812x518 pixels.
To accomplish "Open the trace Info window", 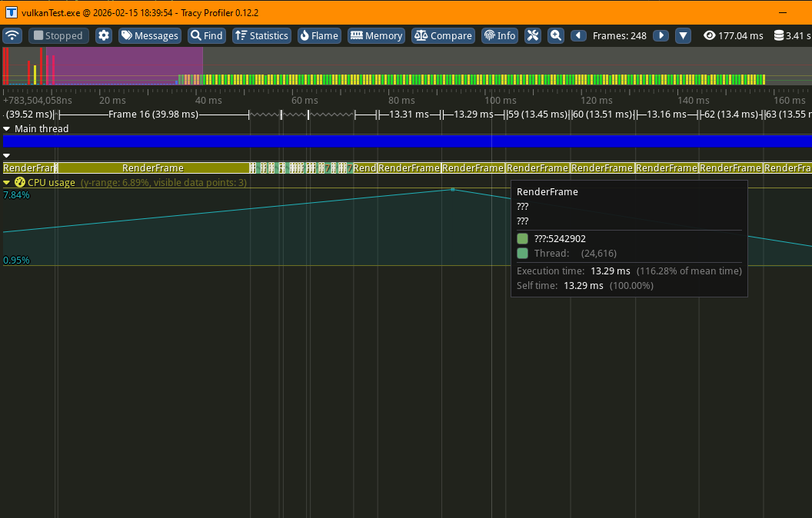I will [x=500, y=35].
